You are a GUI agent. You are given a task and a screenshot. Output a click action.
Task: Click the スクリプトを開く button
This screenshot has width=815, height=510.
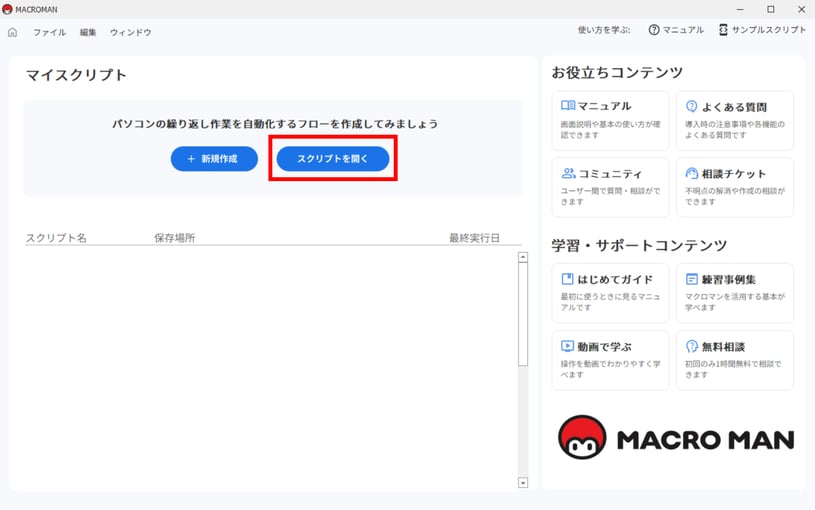333,159
